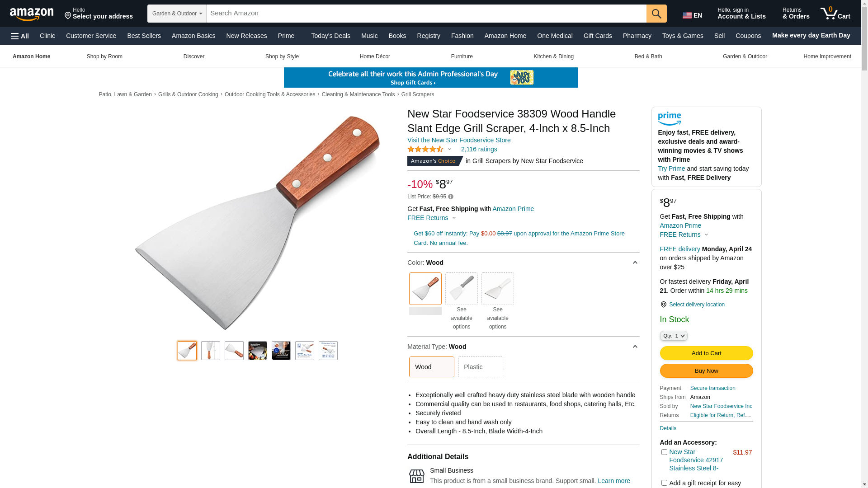Viewport: 868px width, 488px height.
Task: Collapse the Color section chevron
Action: (x=635, y=263)
